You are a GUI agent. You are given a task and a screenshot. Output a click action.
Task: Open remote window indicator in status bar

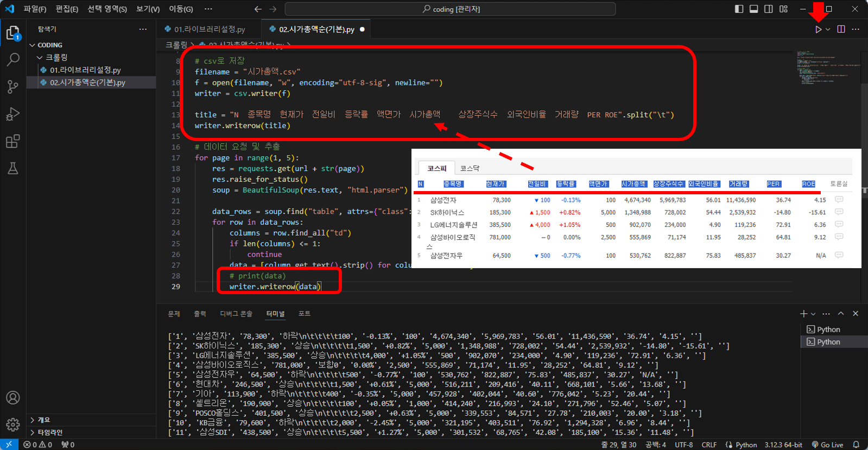(x=9, y=445)
